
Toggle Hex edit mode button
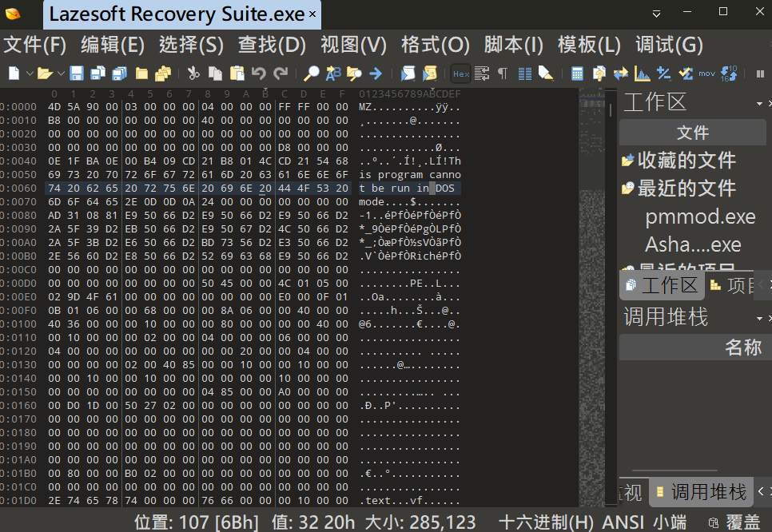(461, 73)
